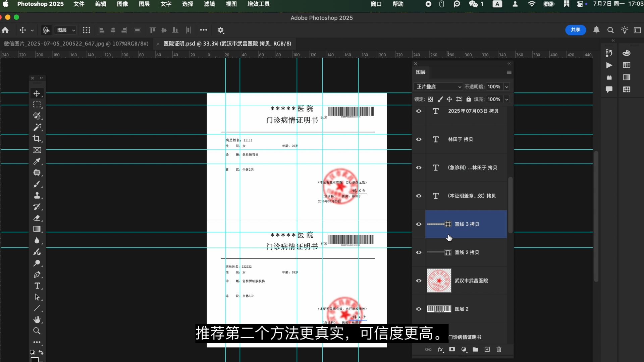644x362 pixels.
Task: Select the Pen tool
Action: pyautogui.click(x=37, y=275)
